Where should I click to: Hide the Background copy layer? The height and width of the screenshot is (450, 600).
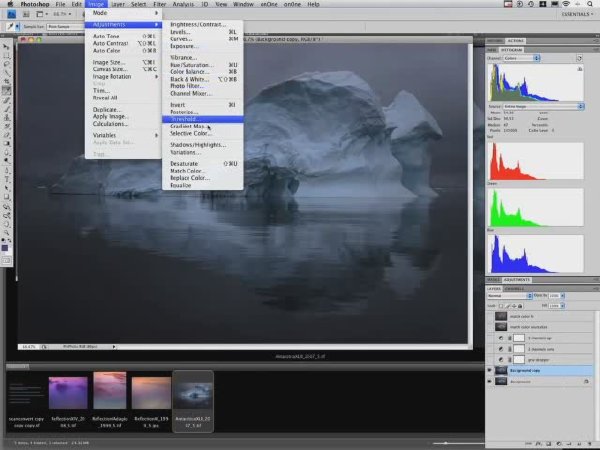pos(490,370)
